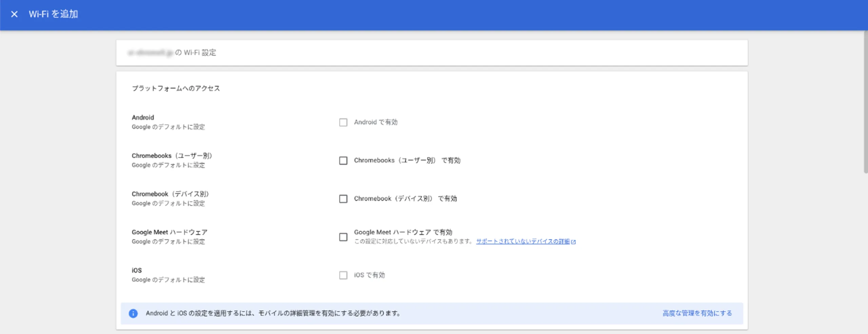Click the page vertical scrollbar thumb
Screen dimensions: 868x334
tap(866, 102)
